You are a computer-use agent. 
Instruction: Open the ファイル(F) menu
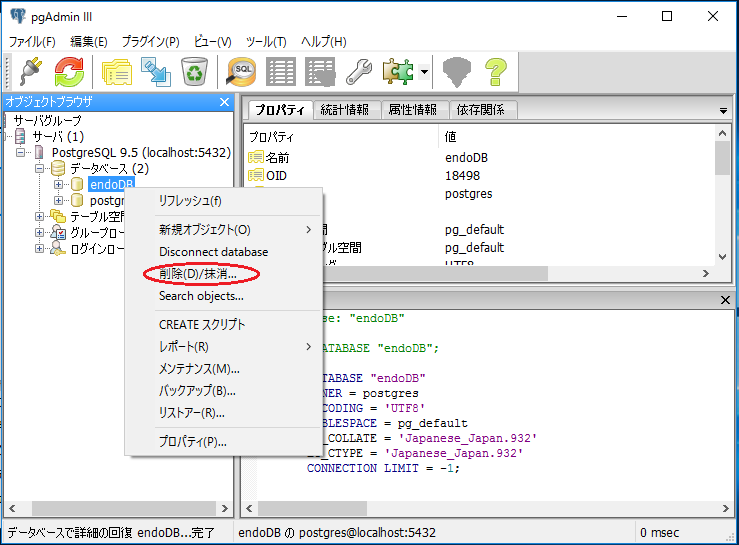[32, 42]
